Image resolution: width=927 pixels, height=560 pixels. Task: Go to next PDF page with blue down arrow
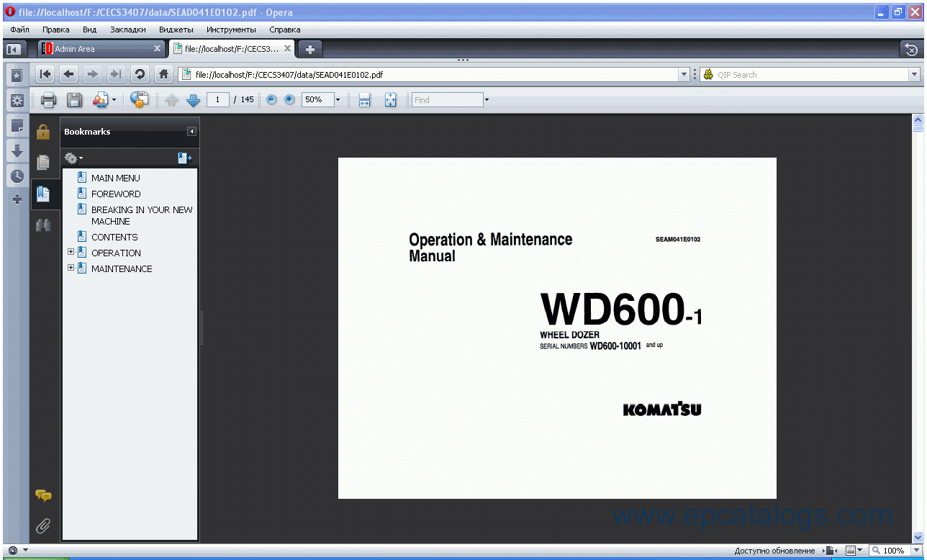pos(193,100)
